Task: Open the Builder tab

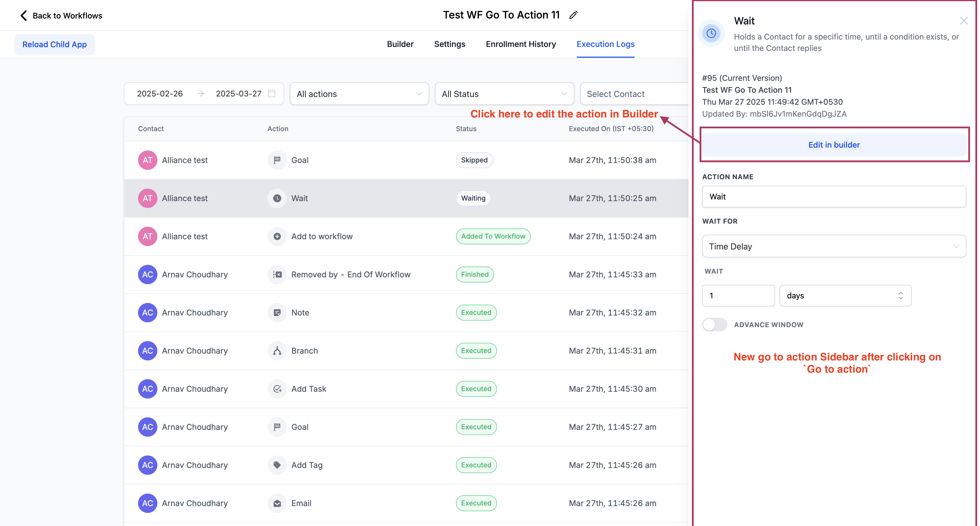Action: point(400,44)
